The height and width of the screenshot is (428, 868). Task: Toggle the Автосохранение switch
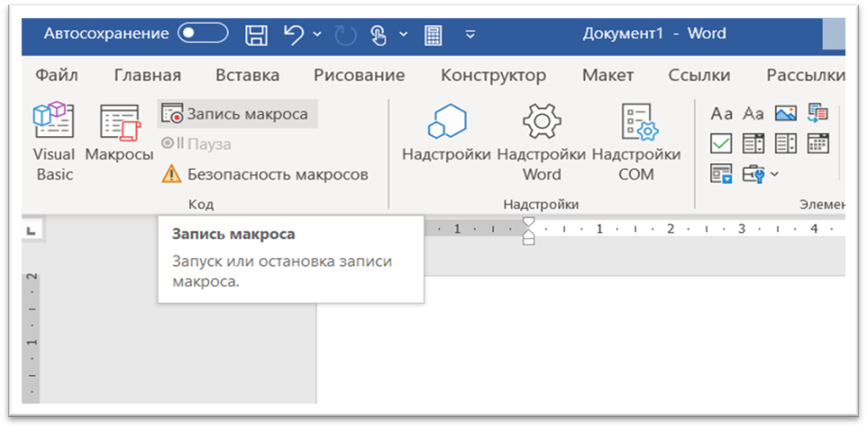(203, 33)
